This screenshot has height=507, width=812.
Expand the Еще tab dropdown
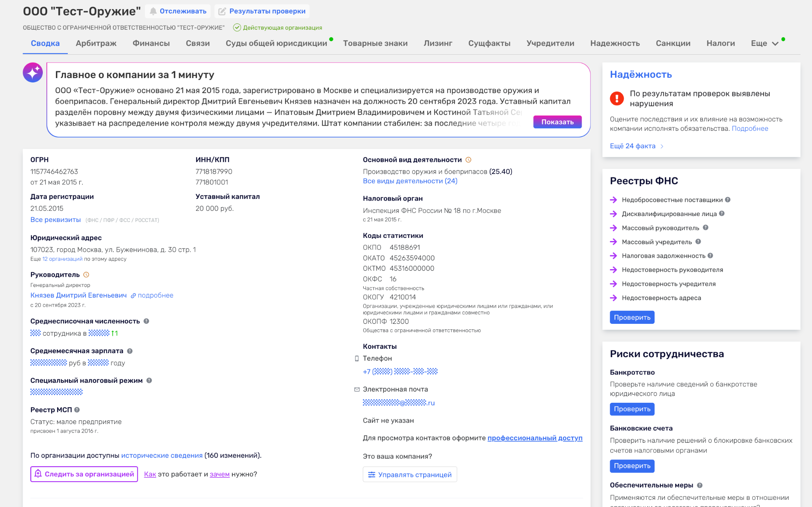764,43
